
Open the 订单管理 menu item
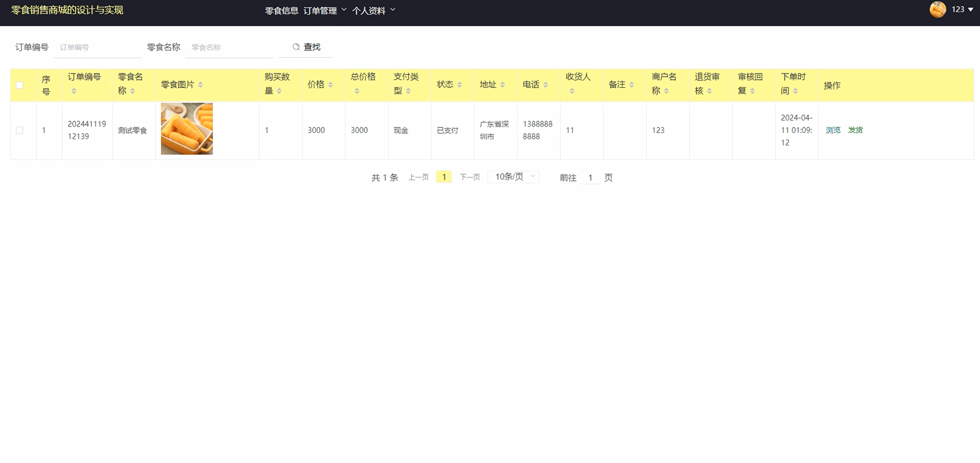pyautogui.click(x=320, y=10)
